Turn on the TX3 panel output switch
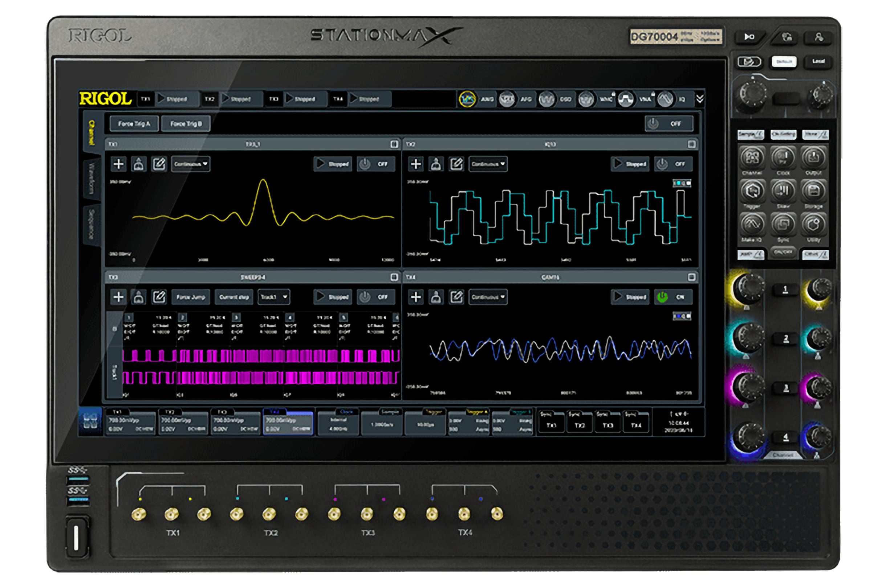Viewport: 886px width, 588px height. [x=375, y=297]
